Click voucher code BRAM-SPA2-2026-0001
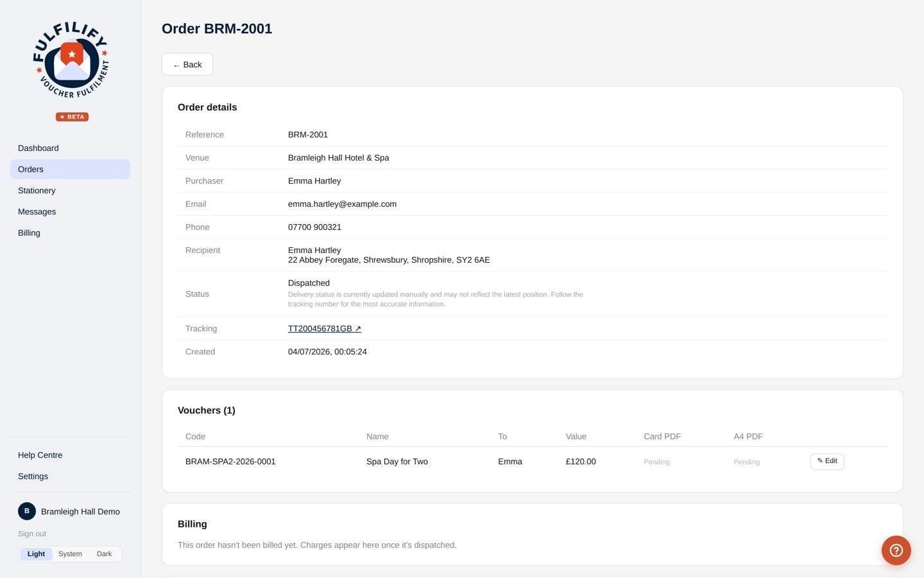 tap(230, 462)
